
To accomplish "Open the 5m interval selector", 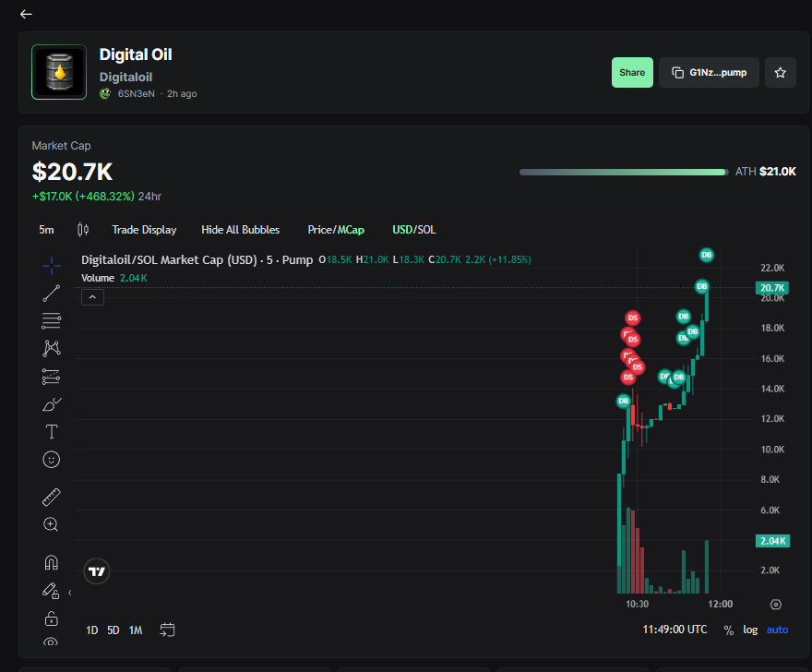I will pos(47,230).
